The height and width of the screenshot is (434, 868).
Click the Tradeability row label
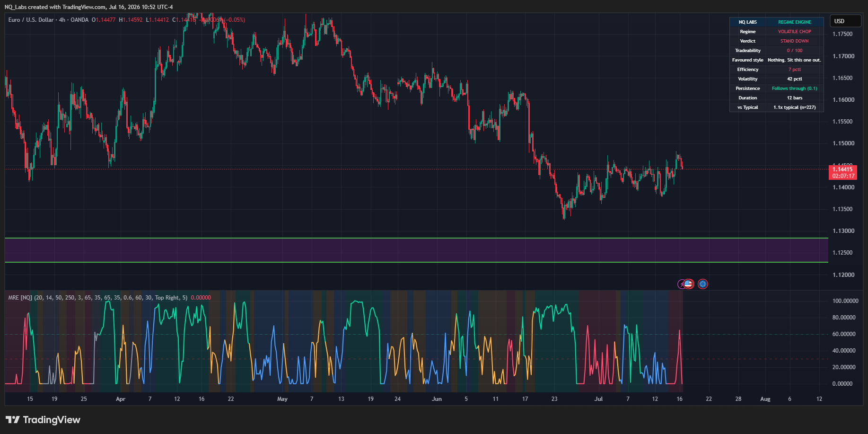click(748, 51)
